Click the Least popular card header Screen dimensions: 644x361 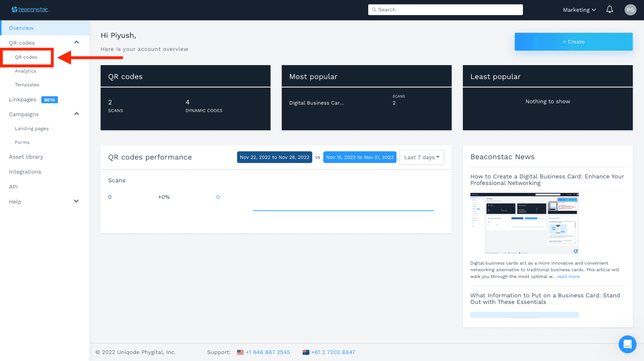coord(548,76)
